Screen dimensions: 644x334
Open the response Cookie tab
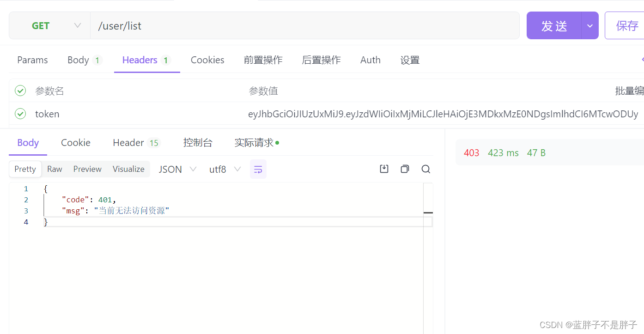tap(76, 143)
